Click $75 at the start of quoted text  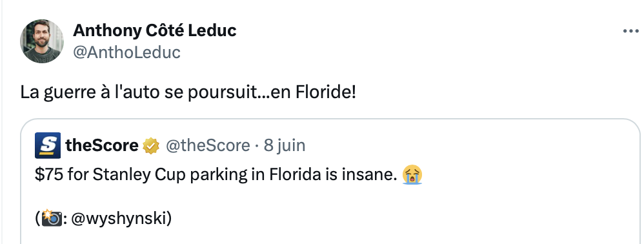(x=49, y=175)
